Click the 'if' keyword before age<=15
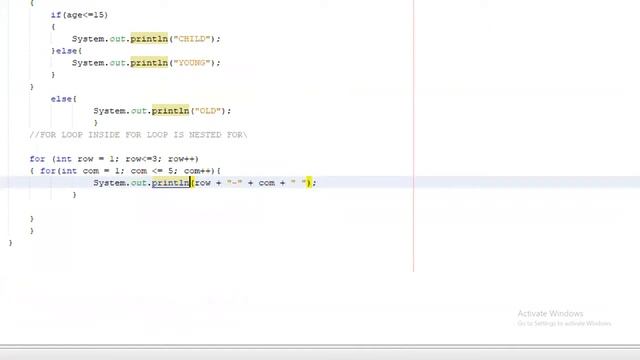 [x=56, y=15]
